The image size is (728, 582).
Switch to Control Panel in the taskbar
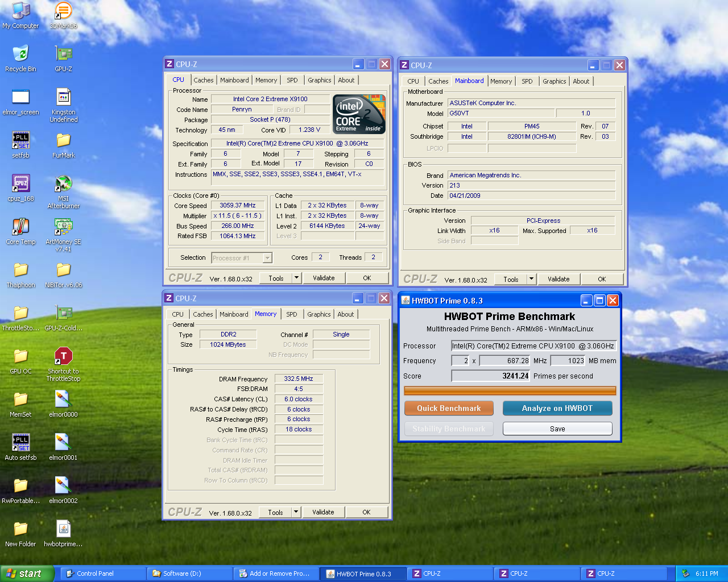click(103, 573)
